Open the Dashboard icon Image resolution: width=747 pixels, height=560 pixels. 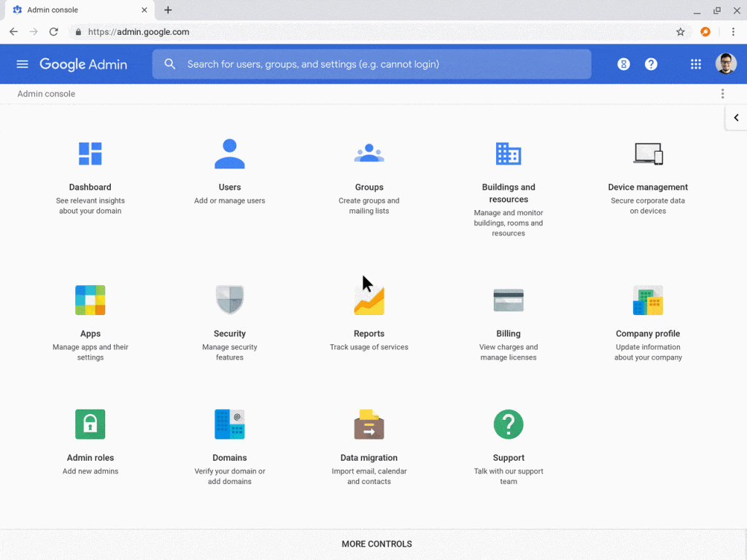pyautogui.click(x=90, y=154)
